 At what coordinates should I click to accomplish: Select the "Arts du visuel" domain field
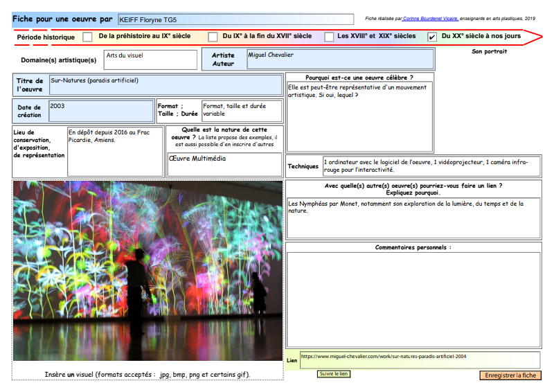click(150, 60)
